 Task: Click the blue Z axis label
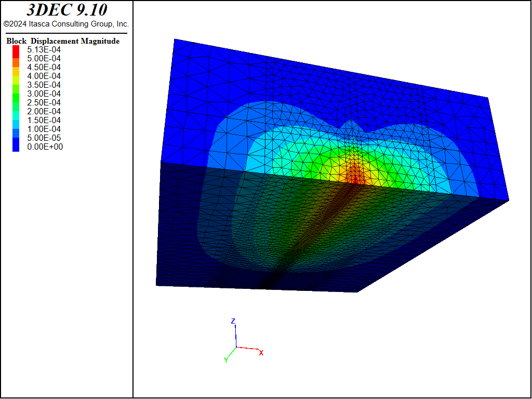pos(233,321)
